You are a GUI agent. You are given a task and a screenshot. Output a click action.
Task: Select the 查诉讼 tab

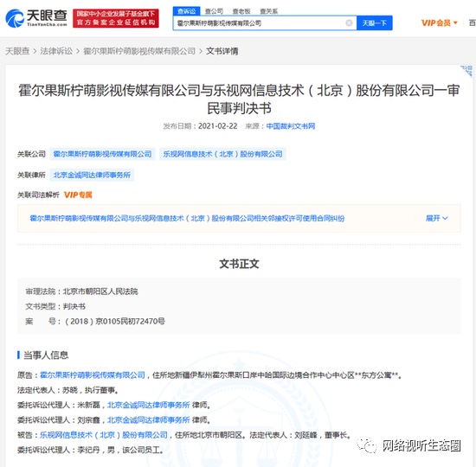coord(186,11)
